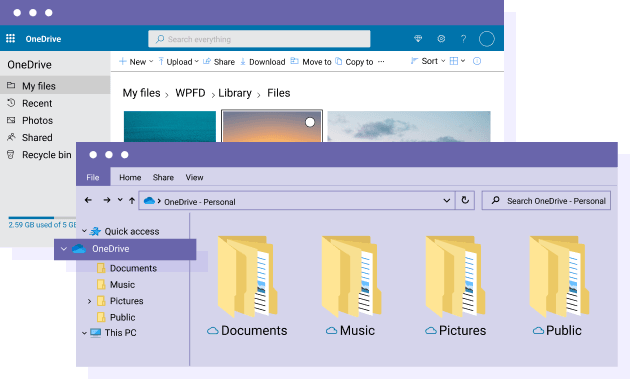Click the Download button
630x379 pixels.
point(262,61)
